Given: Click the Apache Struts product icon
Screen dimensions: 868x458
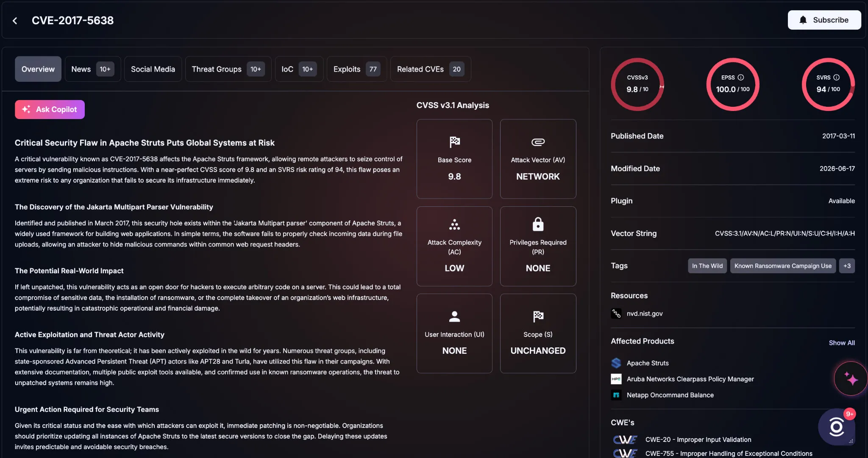Looking at the screenshot, I should 616,363.
